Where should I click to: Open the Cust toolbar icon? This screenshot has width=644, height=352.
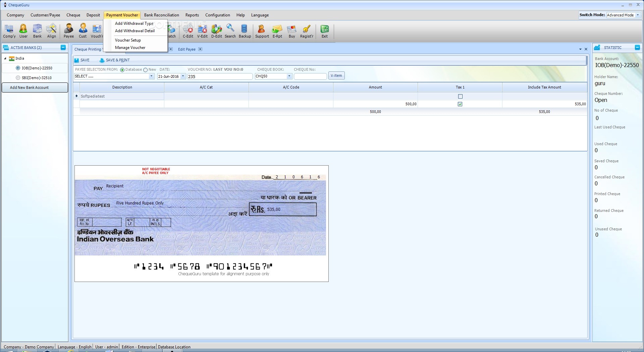pyautogui.click(x=83, y=31)
